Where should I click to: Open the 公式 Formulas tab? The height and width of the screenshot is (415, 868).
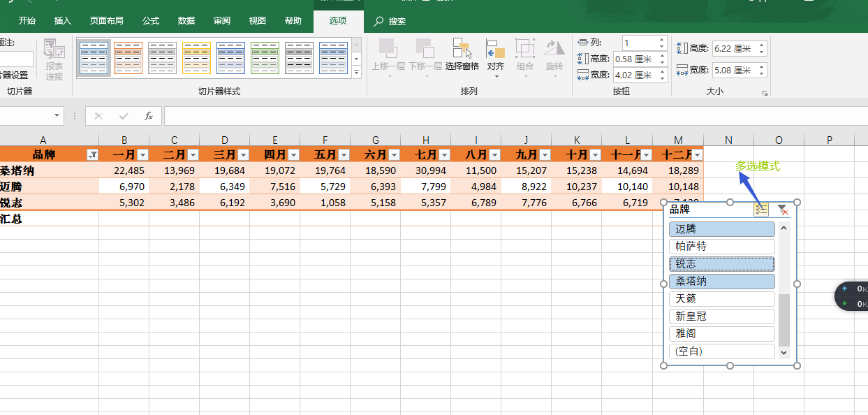click(151, 21)
